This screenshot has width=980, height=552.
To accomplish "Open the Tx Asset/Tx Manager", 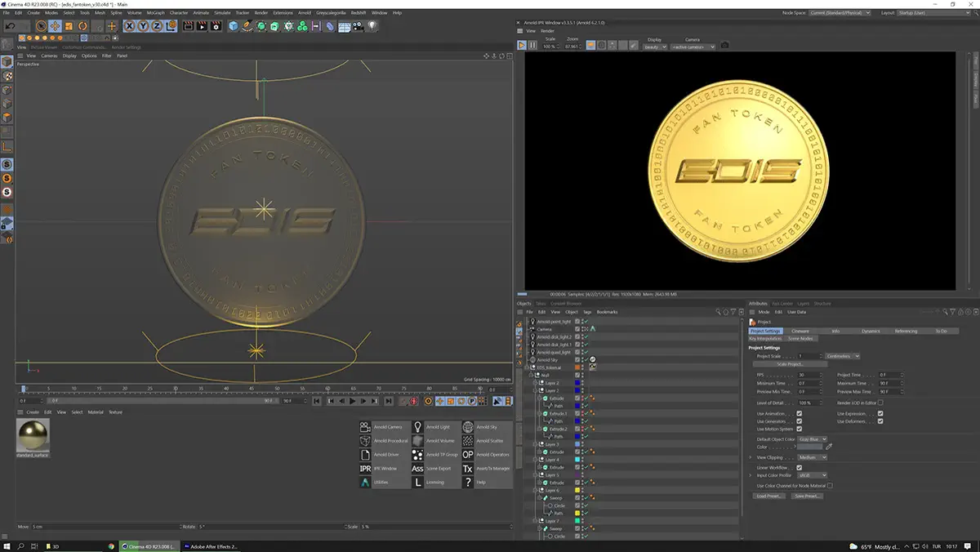I will pyautogui.click(x=468, y=469).
